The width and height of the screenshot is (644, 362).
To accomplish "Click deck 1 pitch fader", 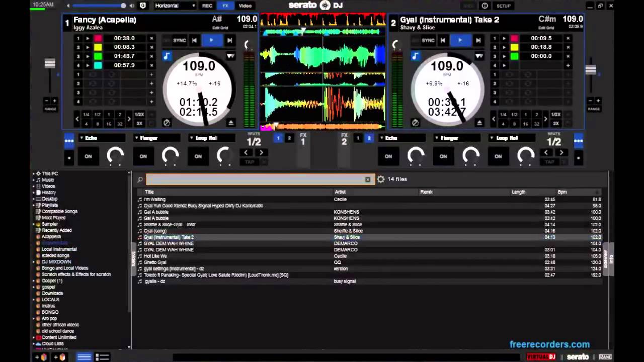I will point(49,64).
